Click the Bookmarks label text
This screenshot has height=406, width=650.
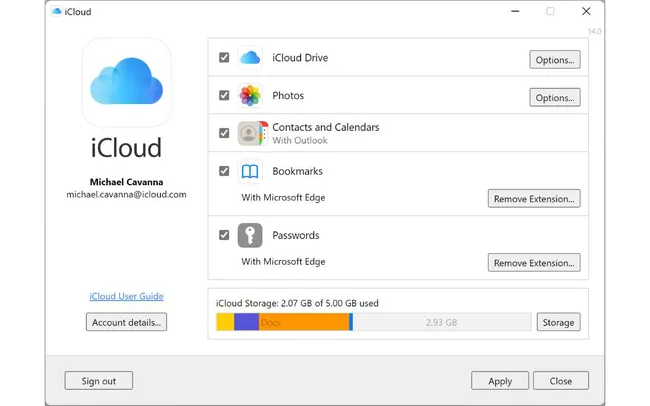(297, 171)
